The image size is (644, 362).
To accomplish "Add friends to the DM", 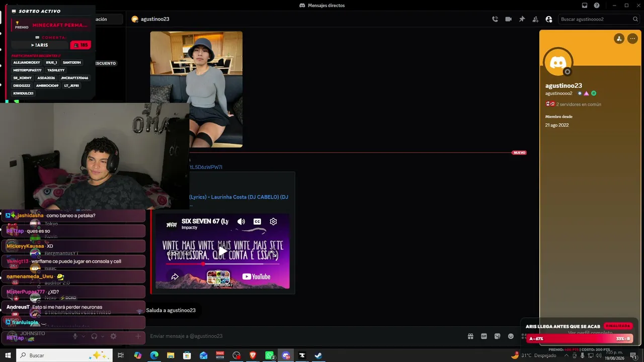I will point(535,19).
